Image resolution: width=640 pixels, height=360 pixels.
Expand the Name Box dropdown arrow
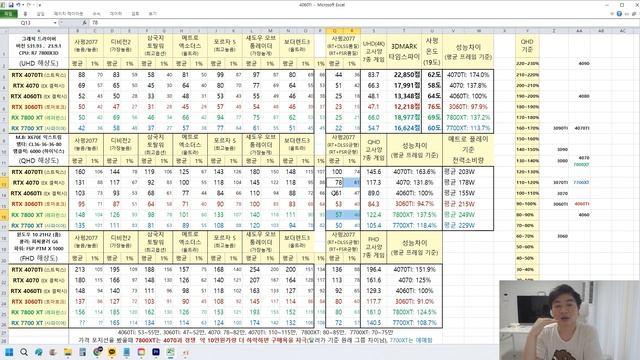(x=55, y=23)
